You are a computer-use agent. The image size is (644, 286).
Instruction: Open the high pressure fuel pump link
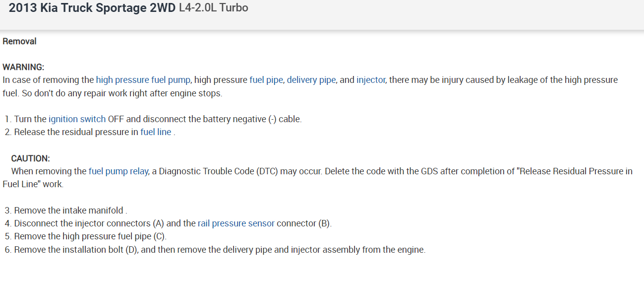coord(144,80)
